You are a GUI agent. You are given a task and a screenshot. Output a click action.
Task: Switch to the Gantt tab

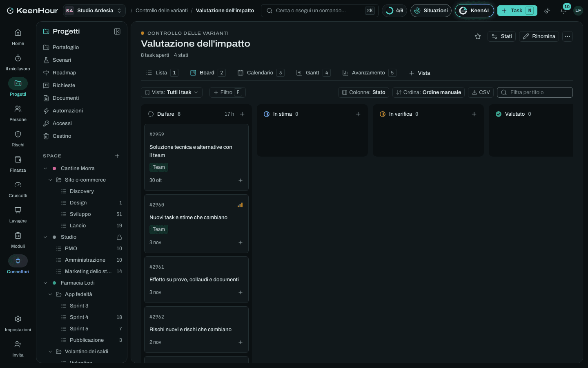[313, 73]
